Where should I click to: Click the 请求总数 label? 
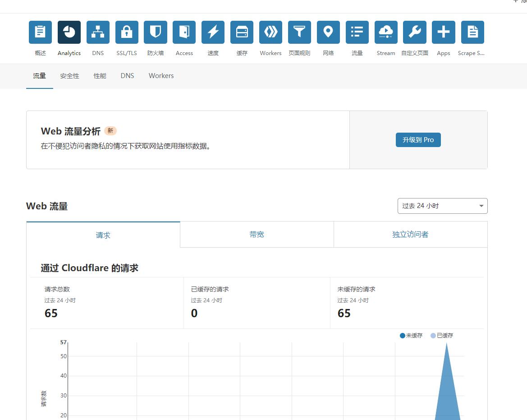tap(57, 289)
